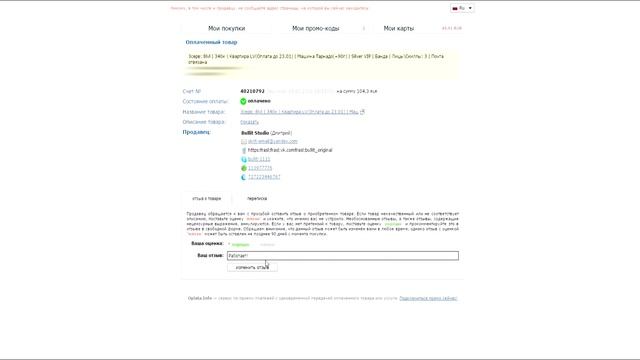The height and width of the screenshot is (360, 640).
Task: Focus the Ваш отзыв review text field
Action: (343, 256)
